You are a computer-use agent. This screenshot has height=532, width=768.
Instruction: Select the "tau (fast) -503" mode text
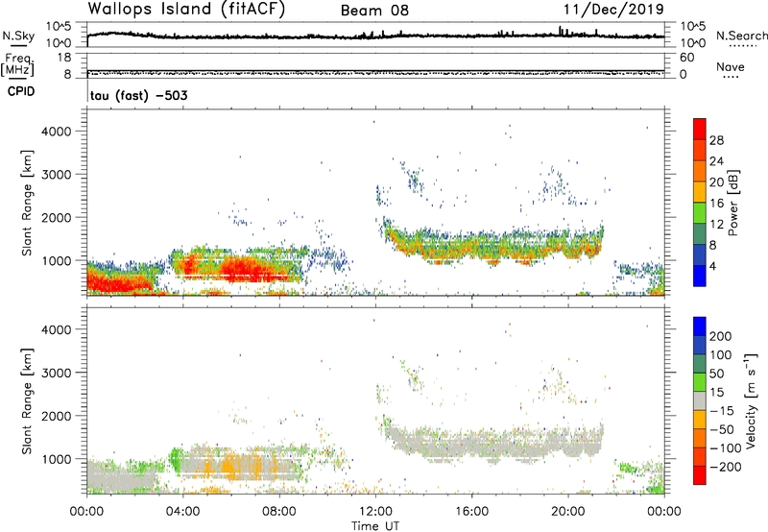pos(138,95)
